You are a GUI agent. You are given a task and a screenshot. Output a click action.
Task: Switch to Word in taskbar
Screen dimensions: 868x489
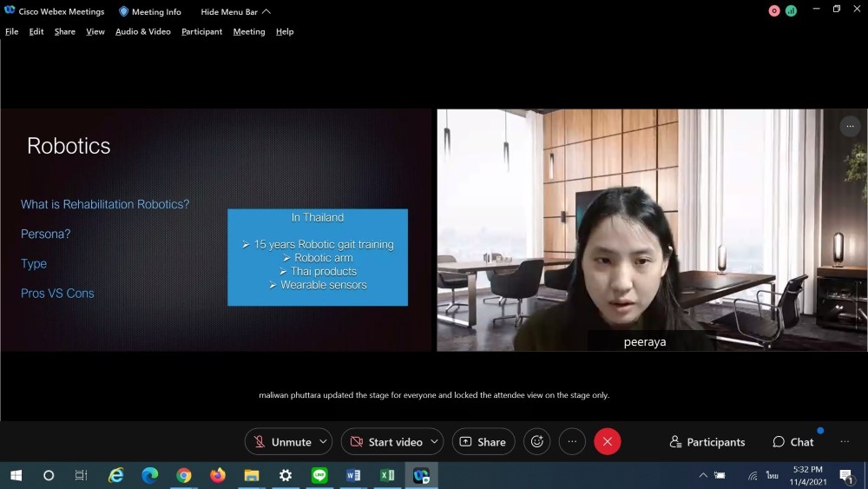tap(353, 475)
